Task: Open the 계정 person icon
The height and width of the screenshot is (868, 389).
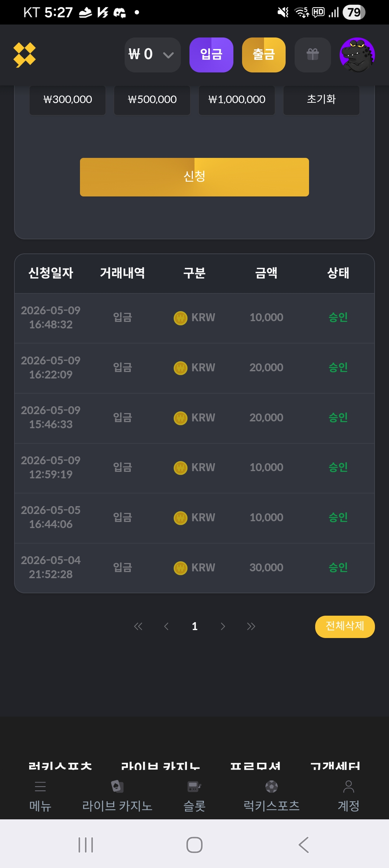Action: pyautogui.click(x=348, y=786)
